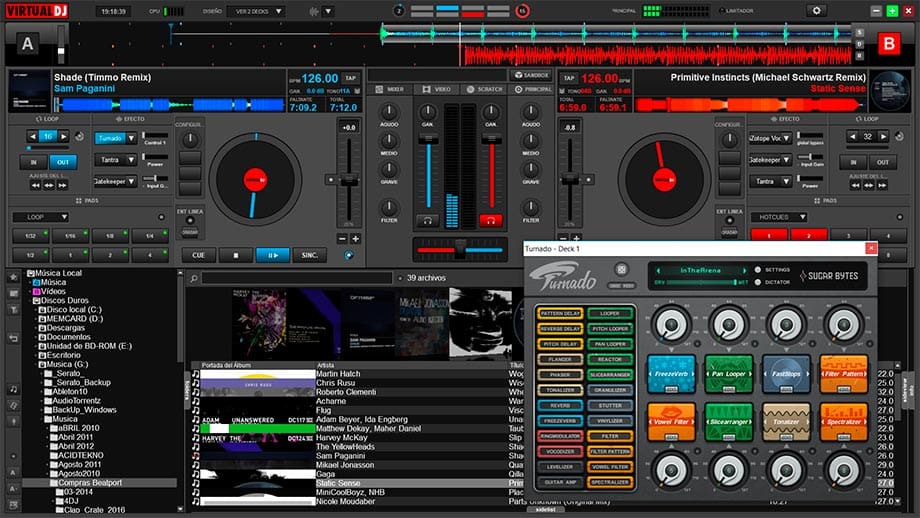Click deck A TAP tempo button
Screen dimensions: 920x518
coord(351,78)
